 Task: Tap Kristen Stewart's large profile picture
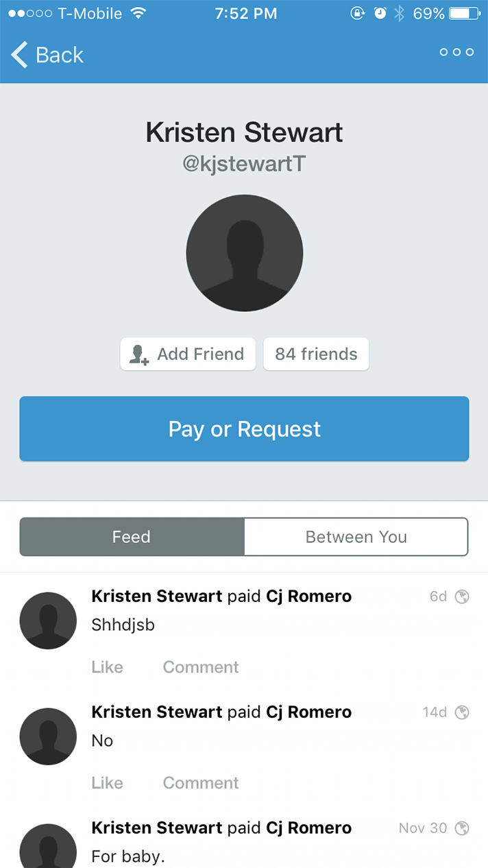pos(244,254)
